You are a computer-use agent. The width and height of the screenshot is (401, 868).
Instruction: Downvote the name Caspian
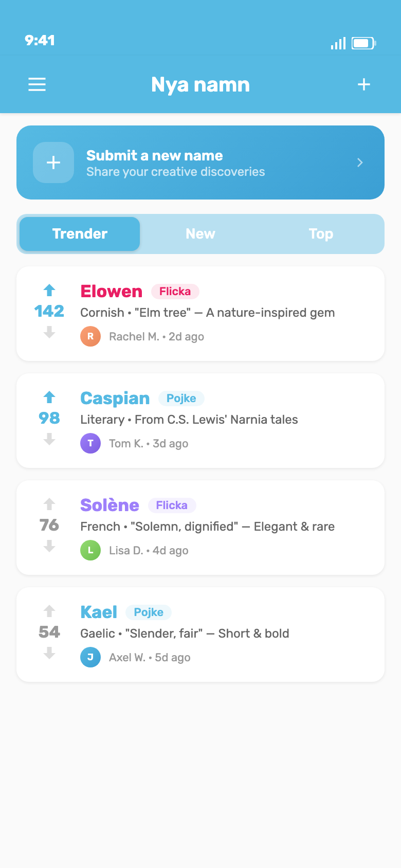click(49, 439)
